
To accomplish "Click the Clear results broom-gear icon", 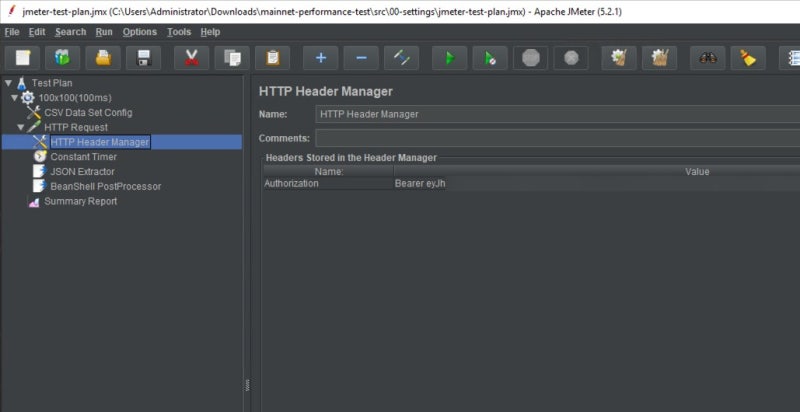I will (x=619, y=58).
